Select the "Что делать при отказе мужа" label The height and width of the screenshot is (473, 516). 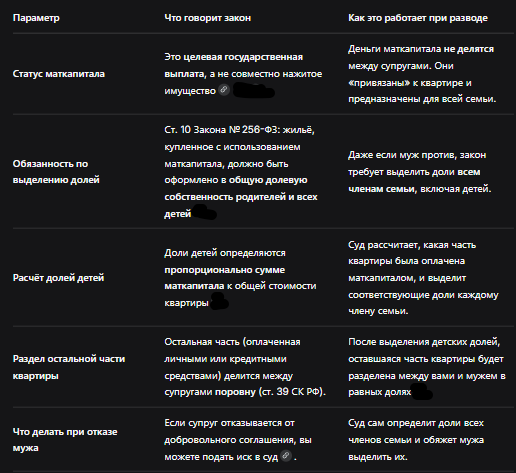pyautogui.click(x=65, y=440)
